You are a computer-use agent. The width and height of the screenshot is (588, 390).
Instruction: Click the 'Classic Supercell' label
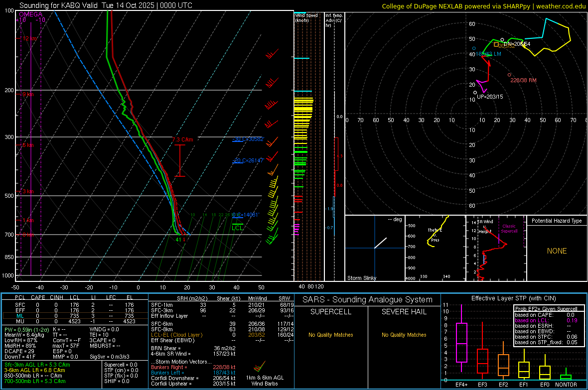(509, 229)
